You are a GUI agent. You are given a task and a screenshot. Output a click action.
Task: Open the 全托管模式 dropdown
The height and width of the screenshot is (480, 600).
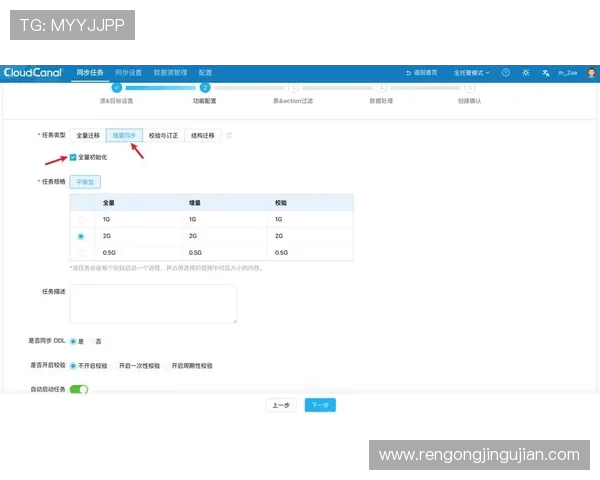click(x=472, y=73)
